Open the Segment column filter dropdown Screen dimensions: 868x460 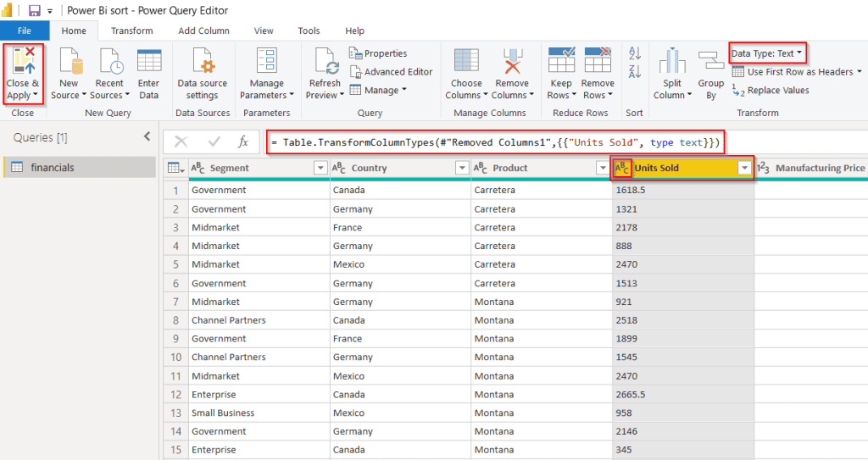(320, 168)
